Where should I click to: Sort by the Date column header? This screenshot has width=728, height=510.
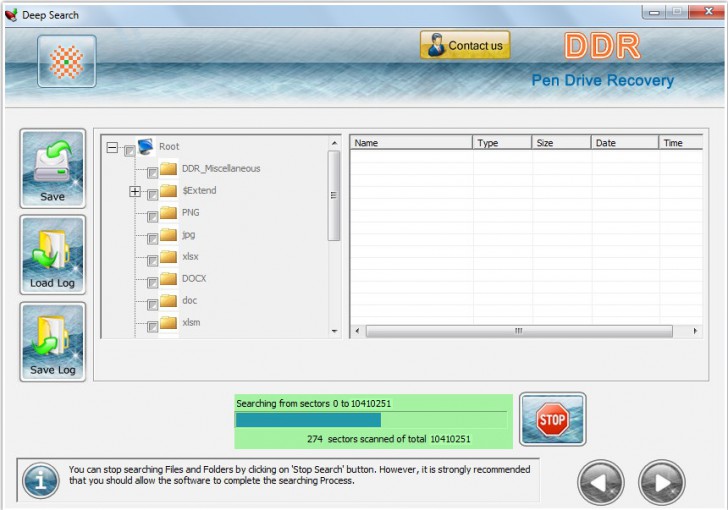tap(625, 143)
